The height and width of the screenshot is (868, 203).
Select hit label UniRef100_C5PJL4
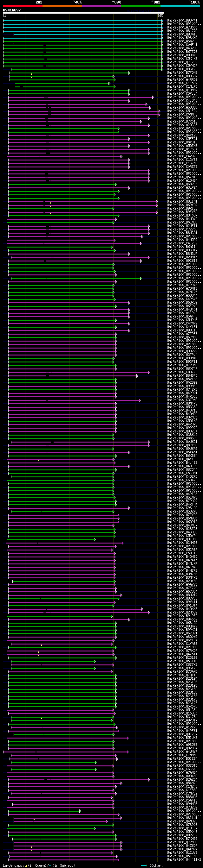pyautogui.click(x=182, y=94)
